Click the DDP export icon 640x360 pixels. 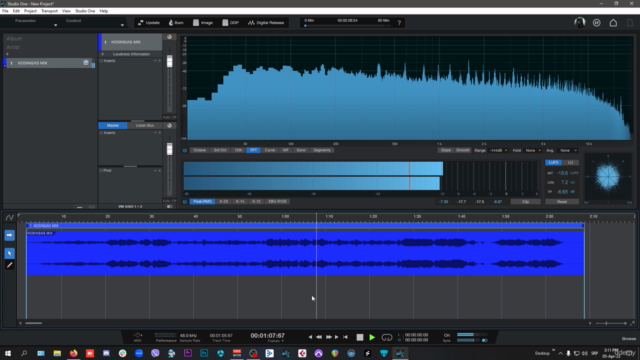225,23
